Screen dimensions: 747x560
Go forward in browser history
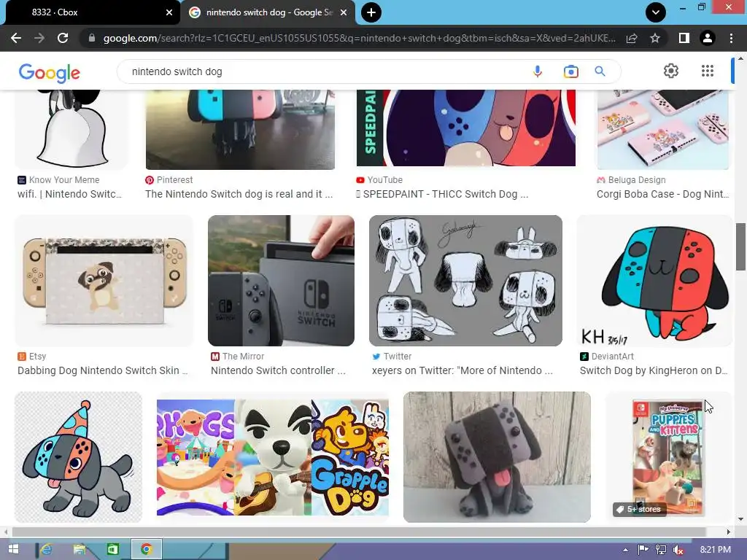pos(39,38)
